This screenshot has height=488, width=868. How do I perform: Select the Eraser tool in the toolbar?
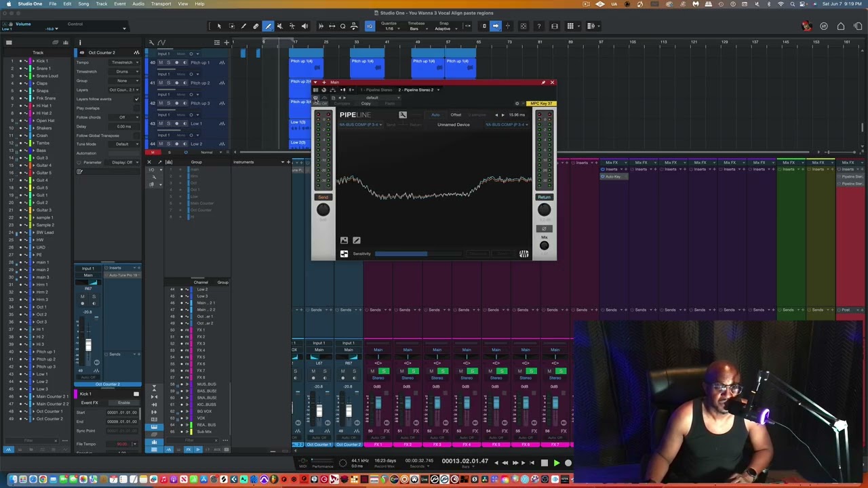256,26
